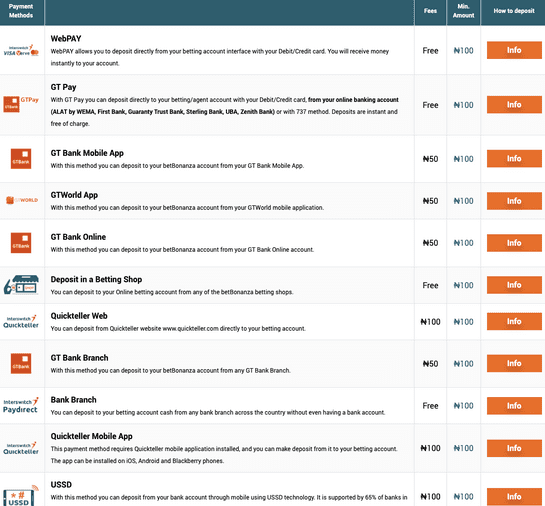Click the ₦50 fee for GT Bank Mobile App

click(x=430, y=159)
